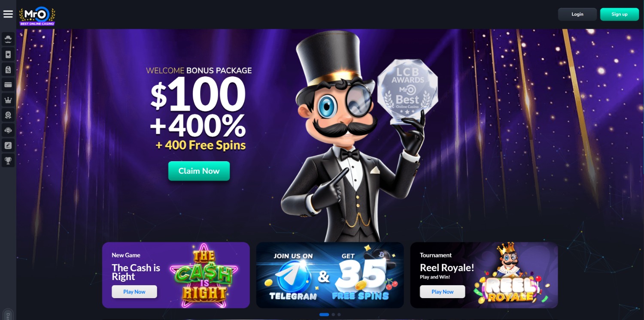Click Claim Now on welcome bonus
Viewport: 644px width, 320px height.
pos(199,171)
